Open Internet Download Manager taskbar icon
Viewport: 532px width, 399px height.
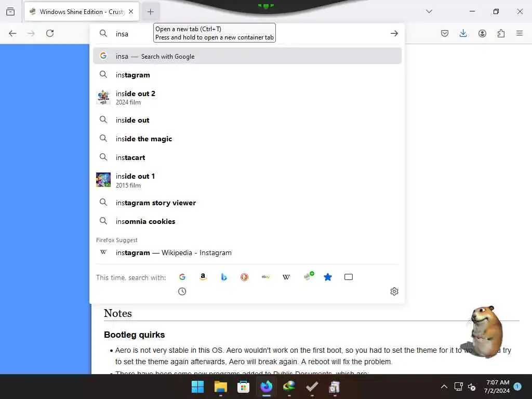pos(289,387)
